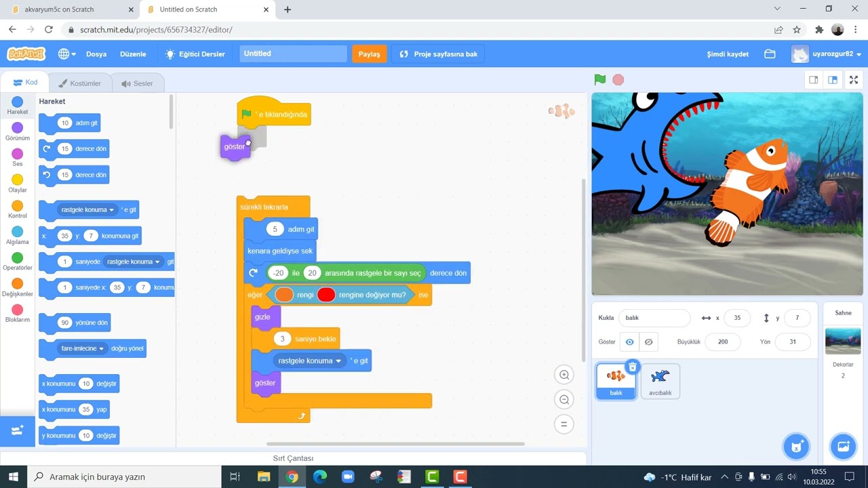Show the sprite with eye icon
This screenshot has width=868, height=488.
tap(630, 342)
